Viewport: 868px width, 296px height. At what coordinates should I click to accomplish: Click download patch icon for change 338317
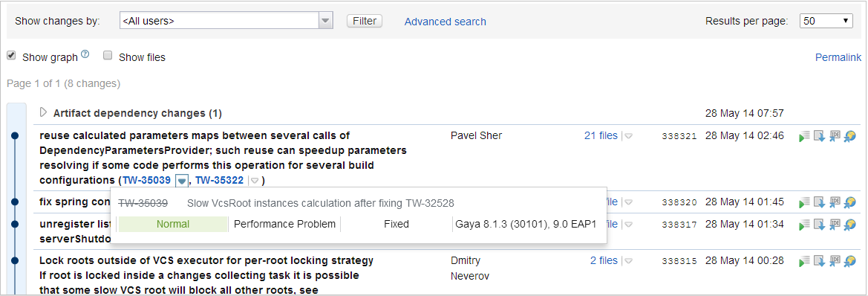[x=820, y=225]
